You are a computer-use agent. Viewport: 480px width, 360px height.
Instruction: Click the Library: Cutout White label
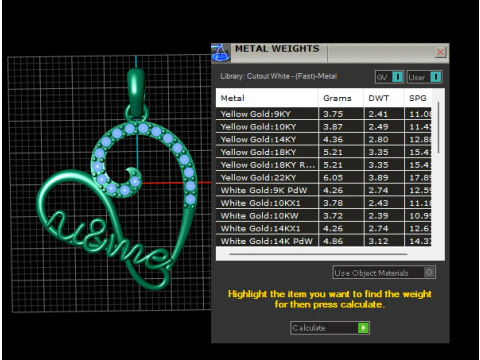(279, 76)
